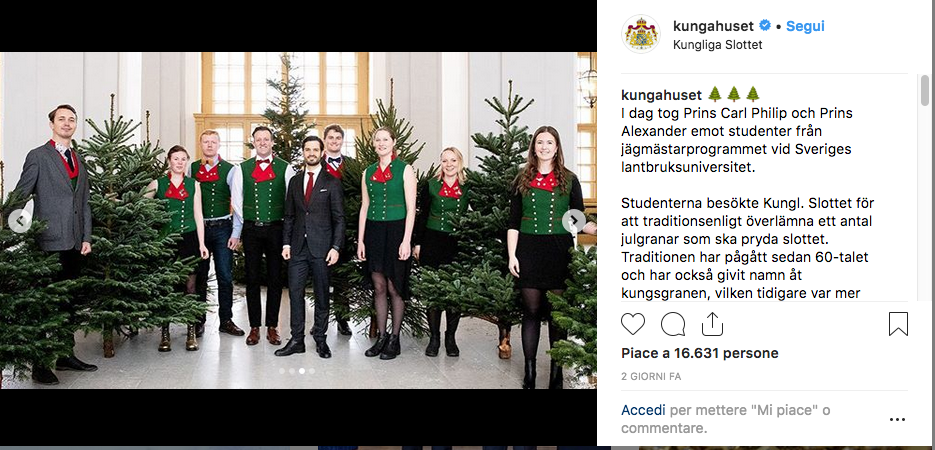Open the kungahuset profile picture
Viewport: 935px width, 450px height.
641,34
